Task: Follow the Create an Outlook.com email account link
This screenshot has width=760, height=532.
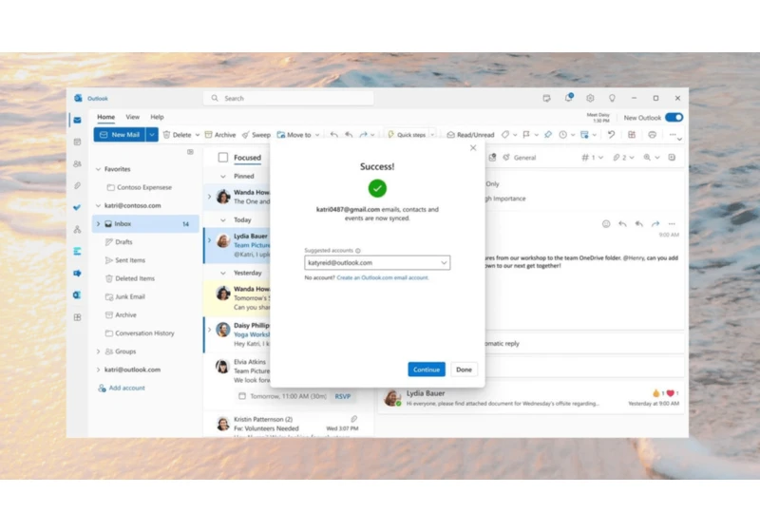Action: [x=383, y=277]
